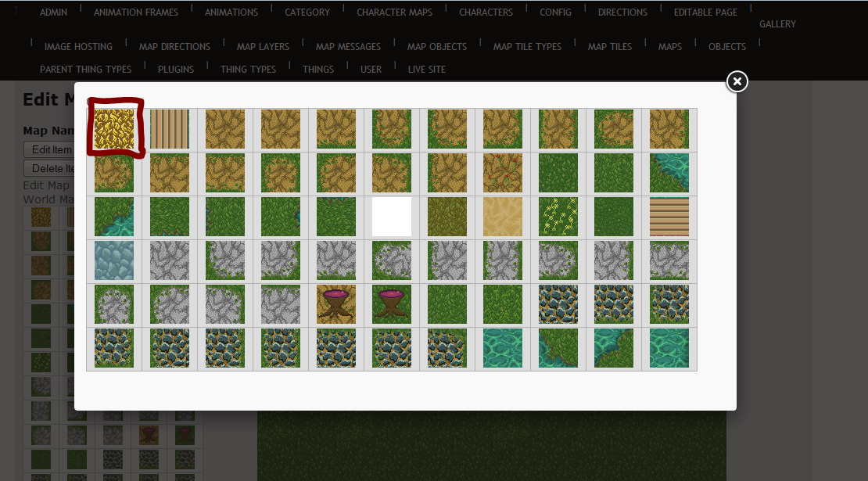This screenshot has width=868, height=481.
Task: Select the olive-brown dry grass tile
Action: (447, 217)
